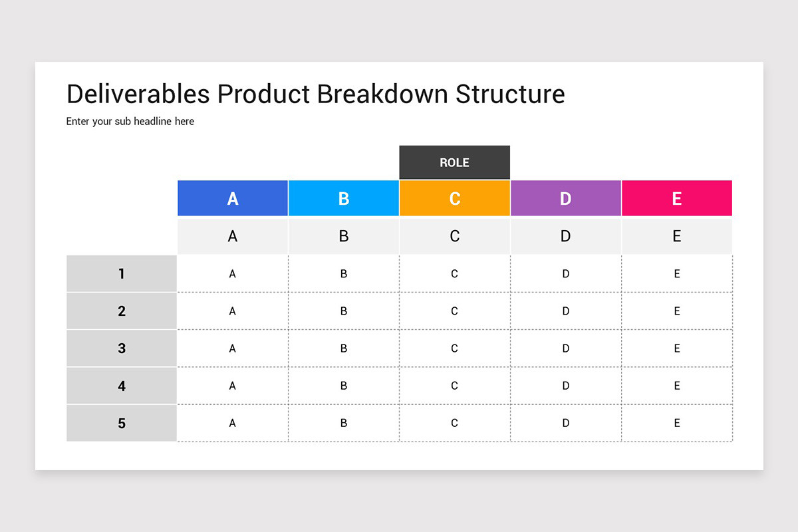Select row header 3
This screenshot has height=532, width=798.
(x=122, y=348)
